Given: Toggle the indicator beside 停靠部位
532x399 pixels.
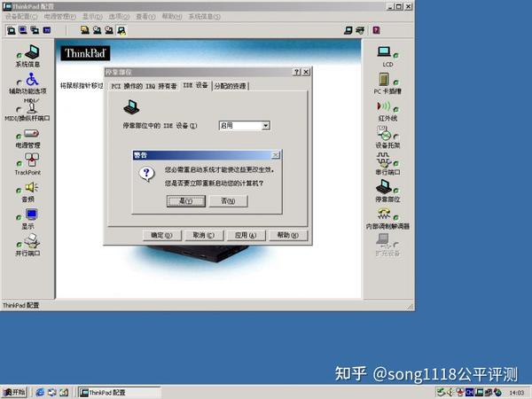Looking at the screenshot, I should pos(396,191).
